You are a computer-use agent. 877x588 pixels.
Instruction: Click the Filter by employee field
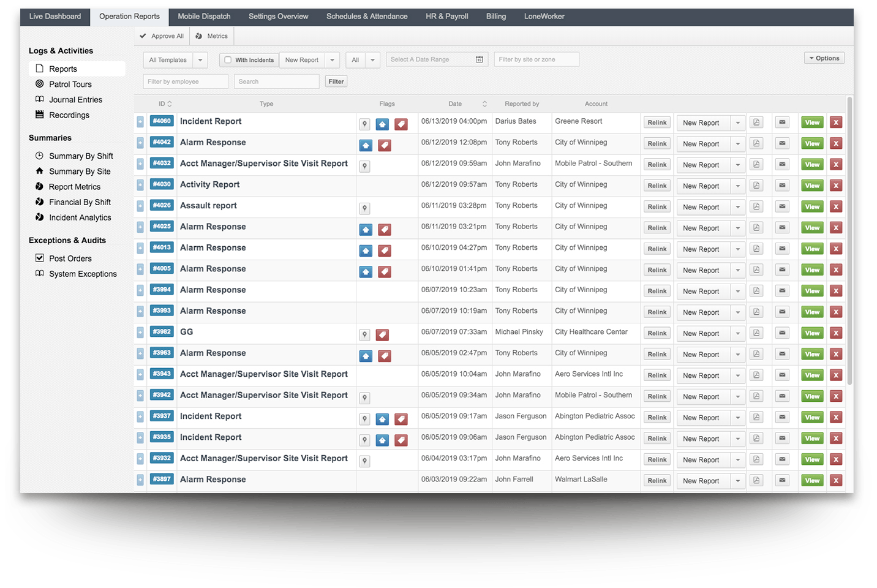pos(186,81)
